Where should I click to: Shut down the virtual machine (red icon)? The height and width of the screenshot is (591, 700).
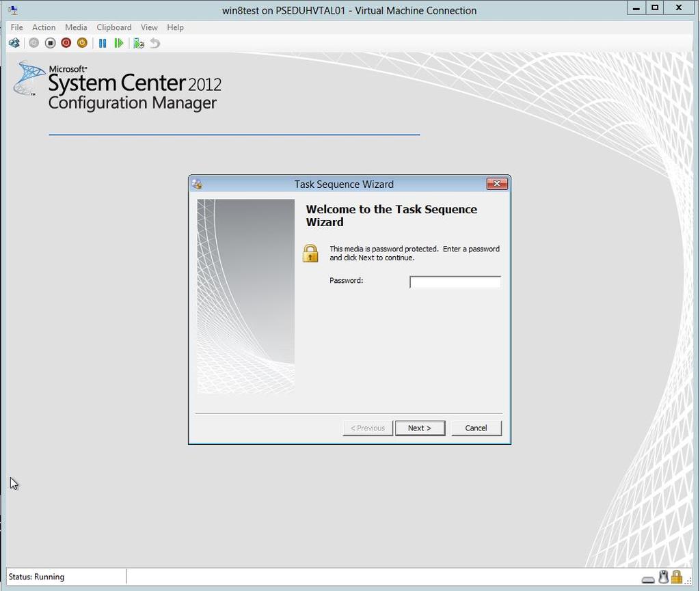(66, 43)
